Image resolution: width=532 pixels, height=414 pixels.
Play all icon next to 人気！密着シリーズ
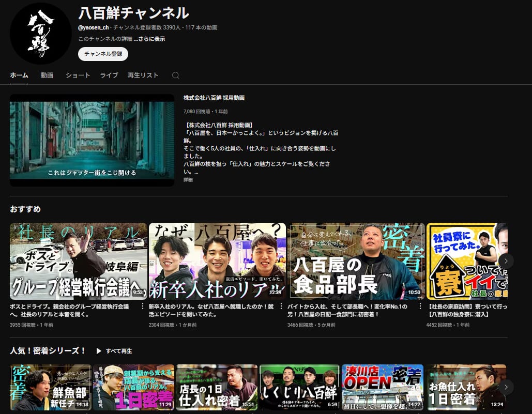99,351
